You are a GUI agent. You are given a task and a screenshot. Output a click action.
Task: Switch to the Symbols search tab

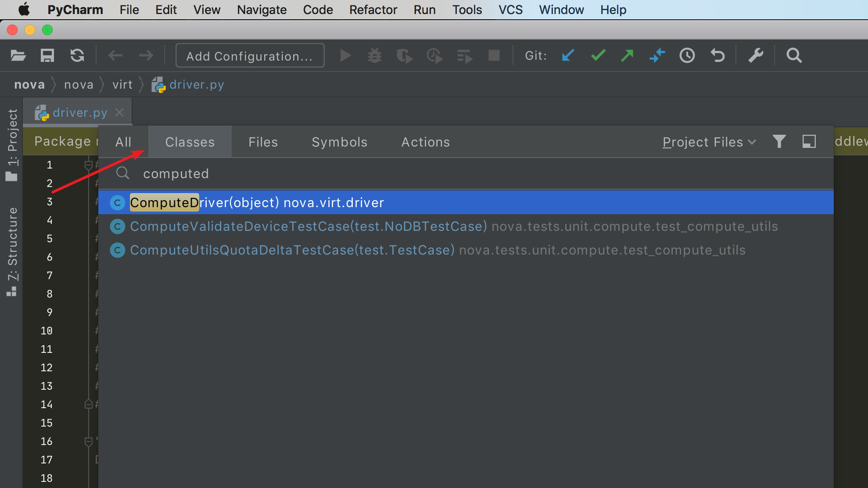(339, 142)
